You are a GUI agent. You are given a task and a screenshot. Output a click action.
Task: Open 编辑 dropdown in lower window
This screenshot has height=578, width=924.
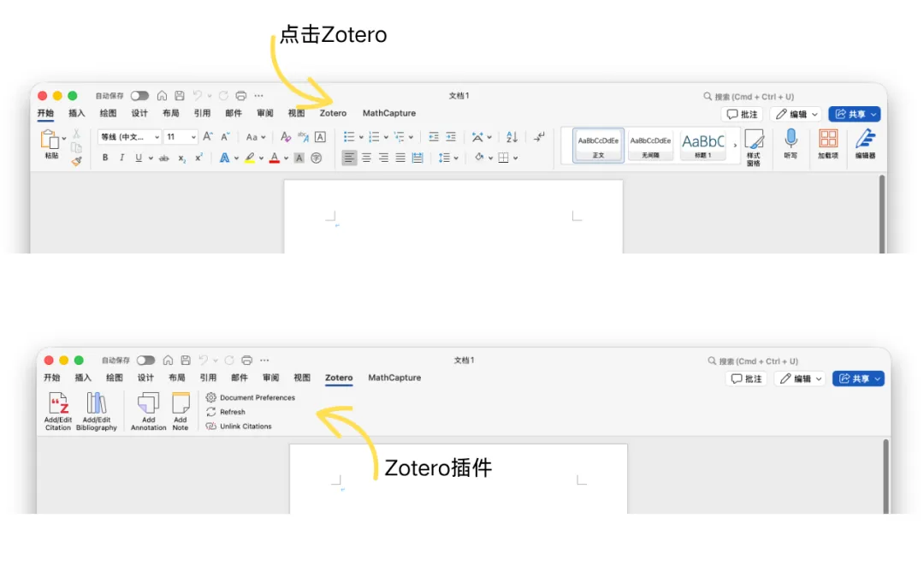(801, 378)
